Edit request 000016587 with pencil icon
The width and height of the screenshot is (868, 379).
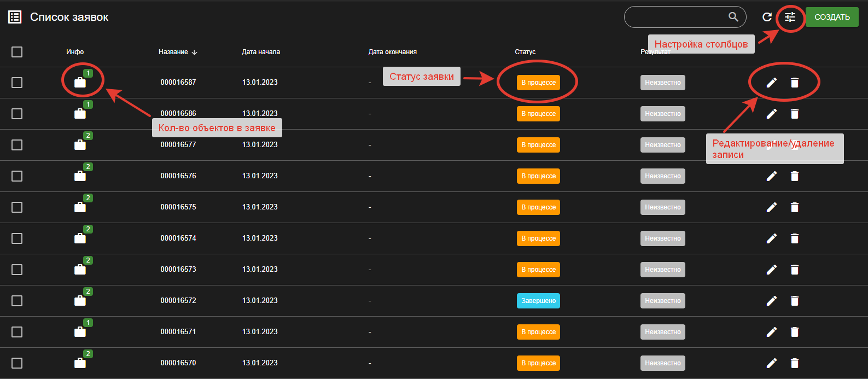click(771, 83)
